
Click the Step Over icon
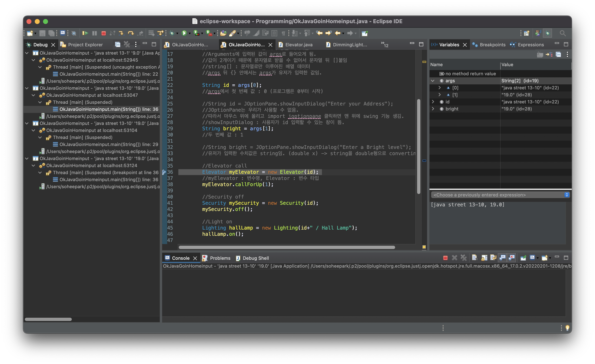(x=131, y=33)
